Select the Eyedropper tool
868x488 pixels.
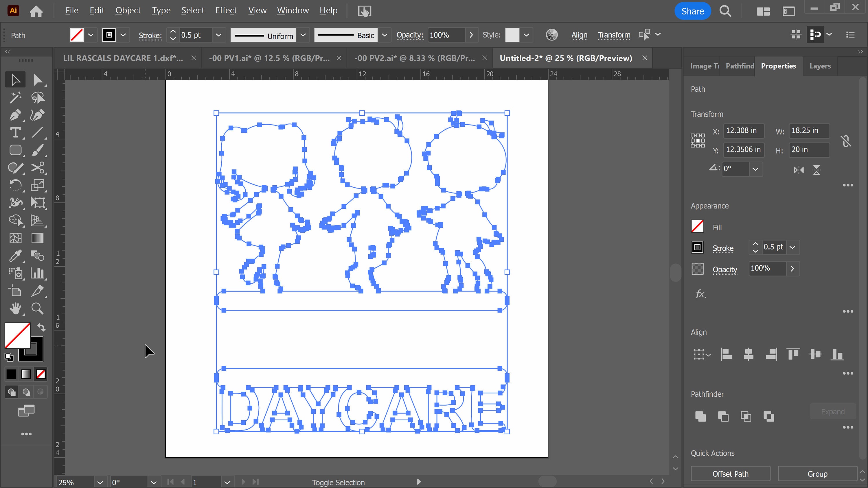(x=15, y=256)
